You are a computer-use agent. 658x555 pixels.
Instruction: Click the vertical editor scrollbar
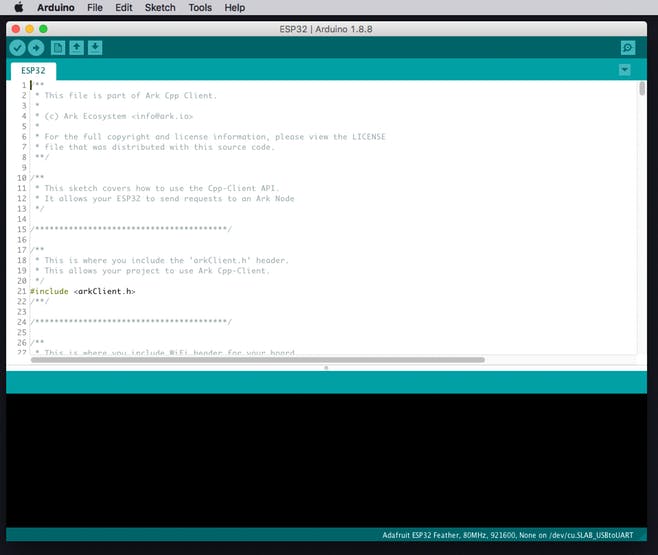[642, 89]
